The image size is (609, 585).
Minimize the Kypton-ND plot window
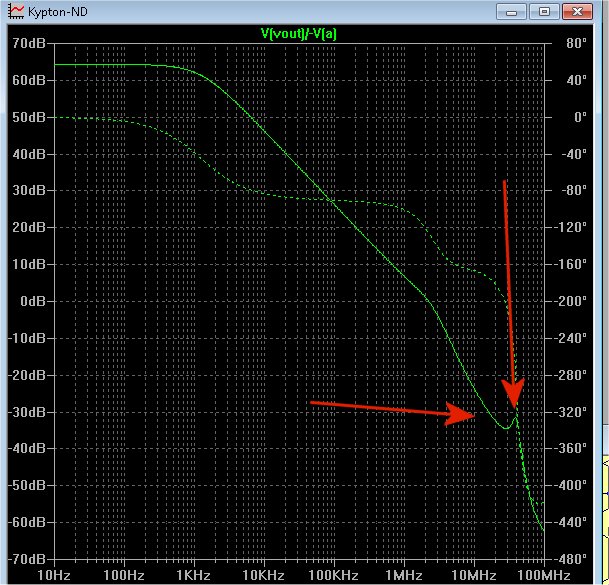tap(511, 12)
